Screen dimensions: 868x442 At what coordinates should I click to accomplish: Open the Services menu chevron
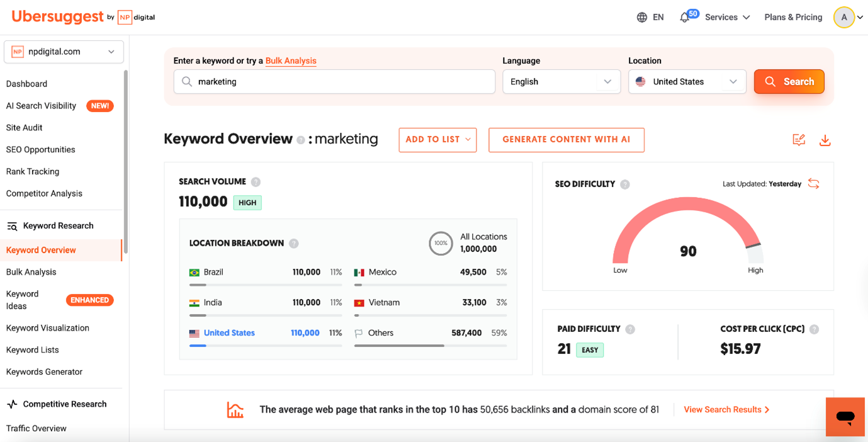pyautogui.click(x=747, y=17)
